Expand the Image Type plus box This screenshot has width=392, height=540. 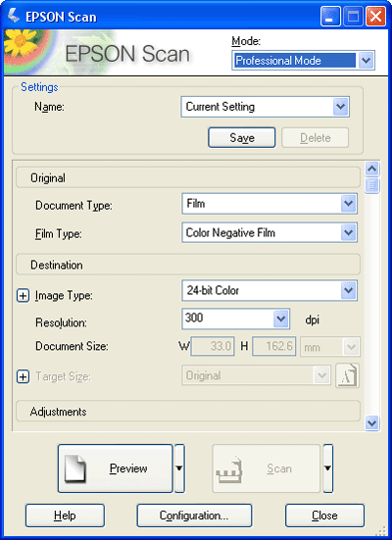tap(23, 296)
